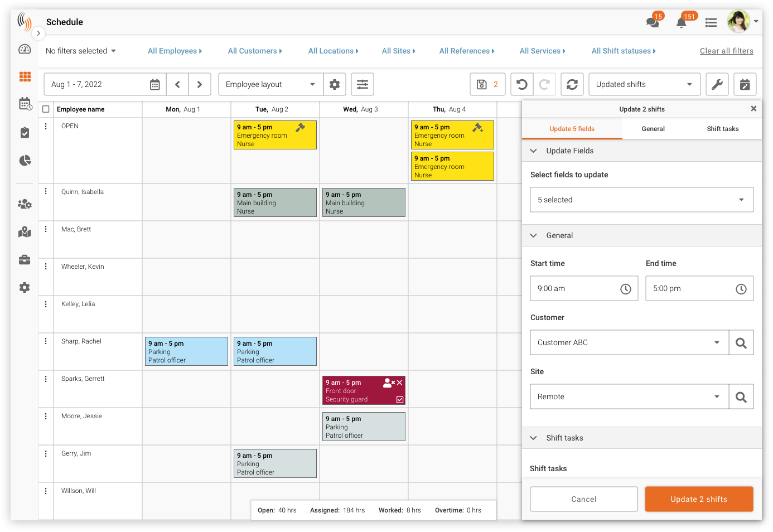Open the chat messages icon
773x532 pixels.
tap(652, 22)
